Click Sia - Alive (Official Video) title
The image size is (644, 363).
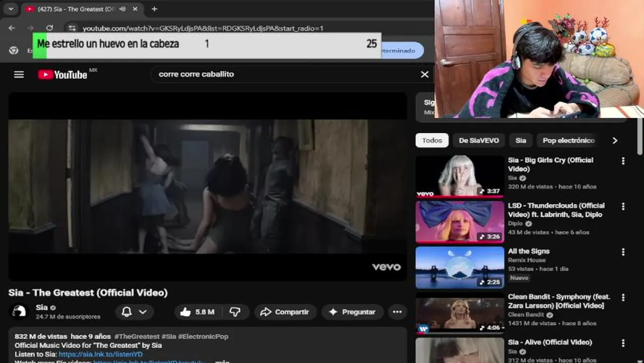coord(550,342)
